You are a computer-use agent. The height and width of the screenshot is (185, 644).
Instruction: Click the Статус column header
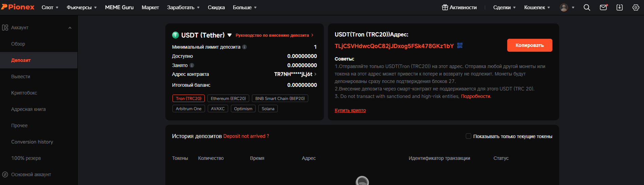click(x=501, y=158)
